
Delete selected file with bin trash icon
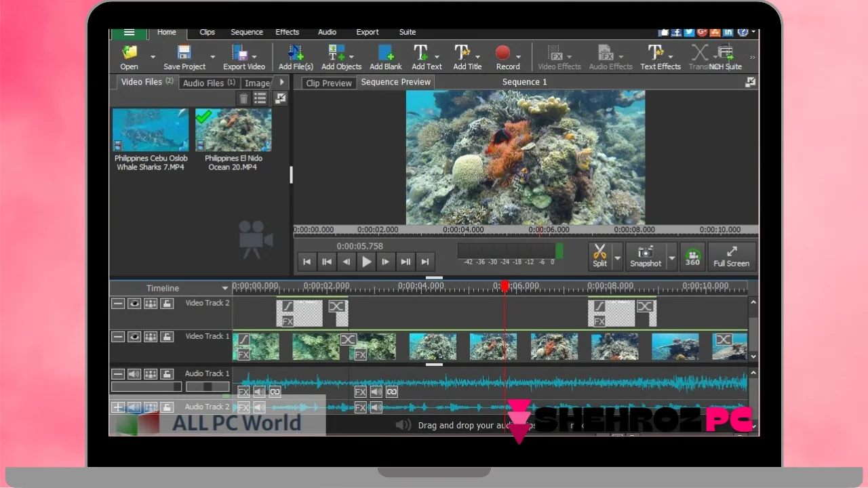(x=244, y=99)
